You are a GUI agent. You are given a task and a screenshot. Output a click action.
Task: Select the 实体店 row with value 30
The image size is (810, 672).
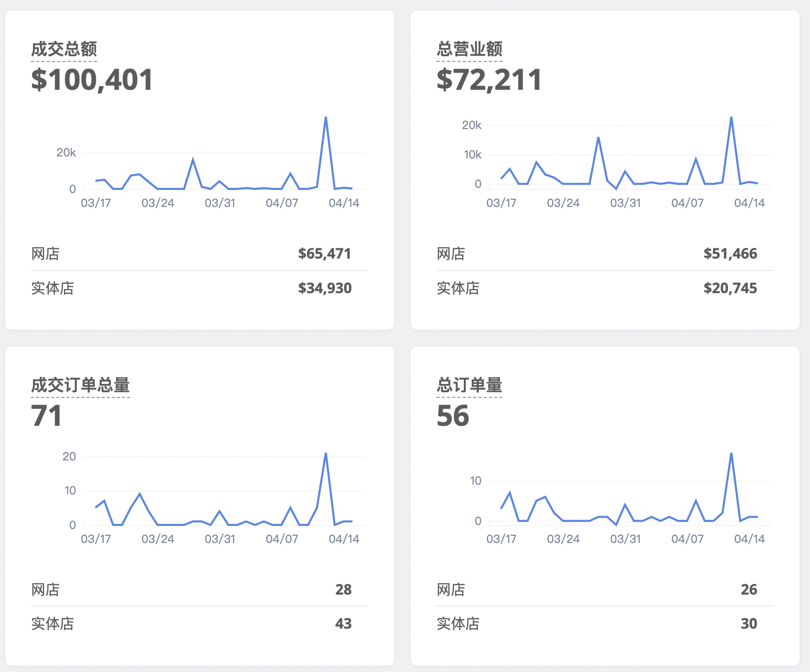tap(605, 623)
